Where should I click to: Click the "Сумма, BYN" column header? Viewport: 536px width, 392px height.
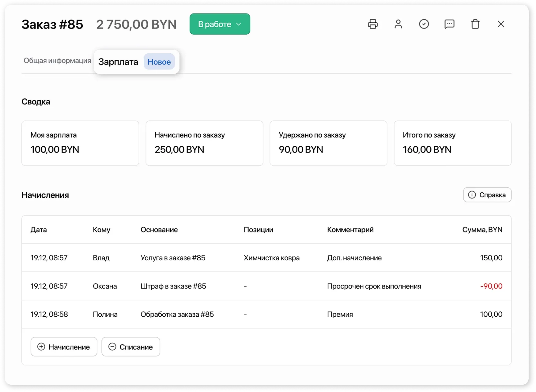click(482, 230)
